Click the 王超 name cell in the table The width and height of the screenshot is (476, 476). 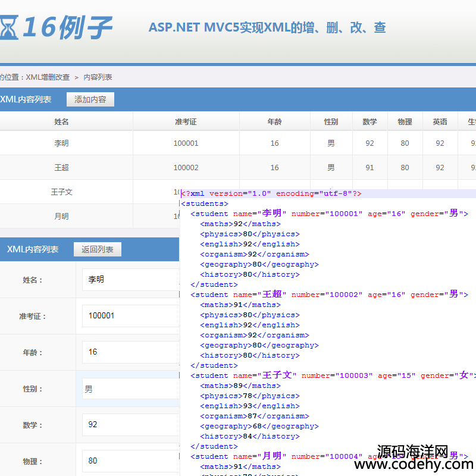click(61, 168)
